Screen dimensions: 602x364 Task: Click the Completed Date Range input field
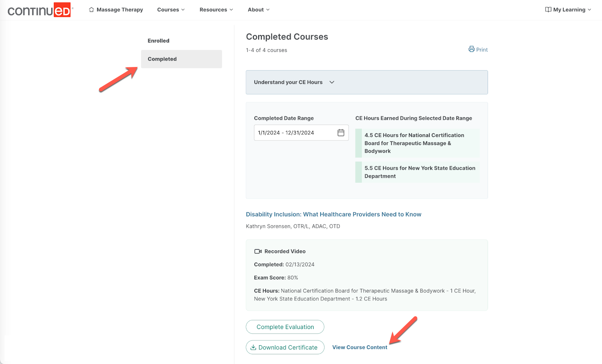click(295, 133)
